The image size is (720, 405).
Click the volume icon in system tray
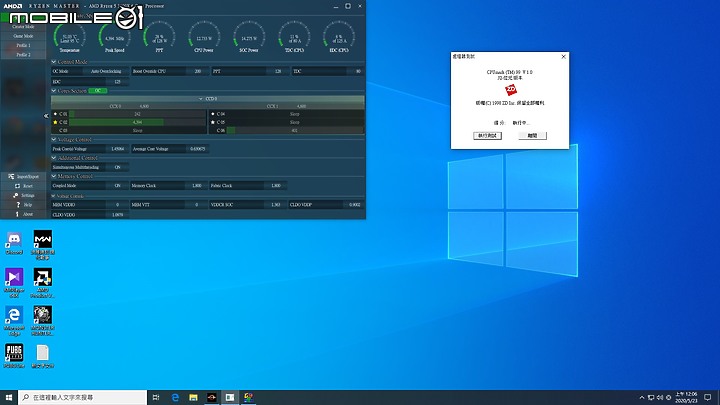[660, 397]
